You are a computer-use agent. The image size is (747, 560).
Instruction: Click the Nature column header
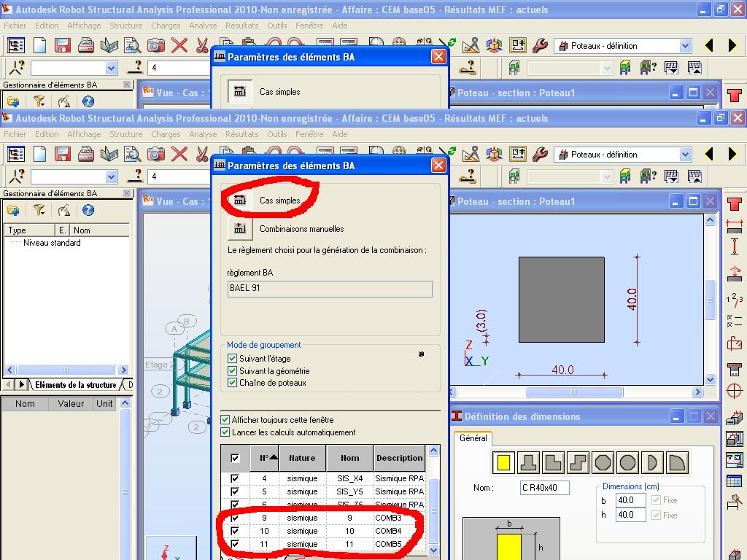click(x=302, y=458)
